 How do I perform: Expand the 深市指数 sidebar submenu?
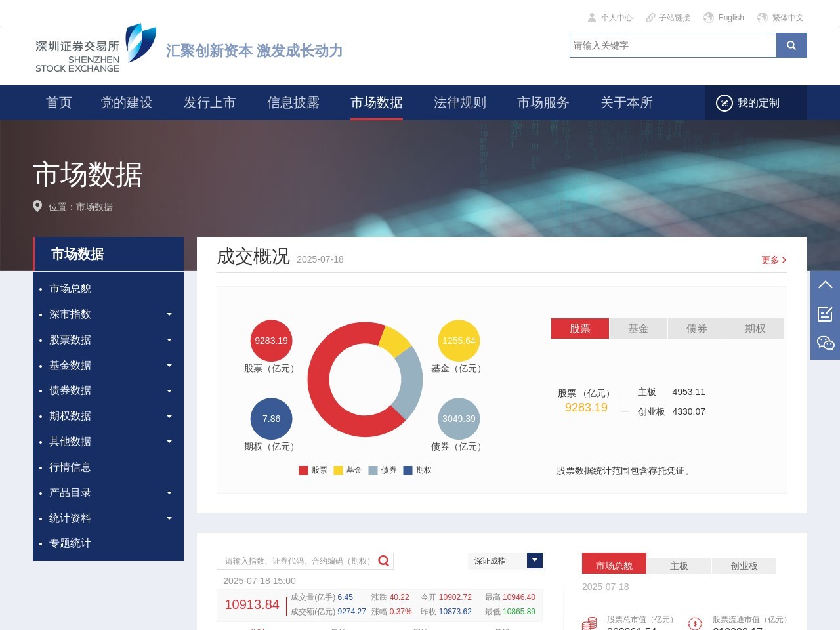[169, 314]
